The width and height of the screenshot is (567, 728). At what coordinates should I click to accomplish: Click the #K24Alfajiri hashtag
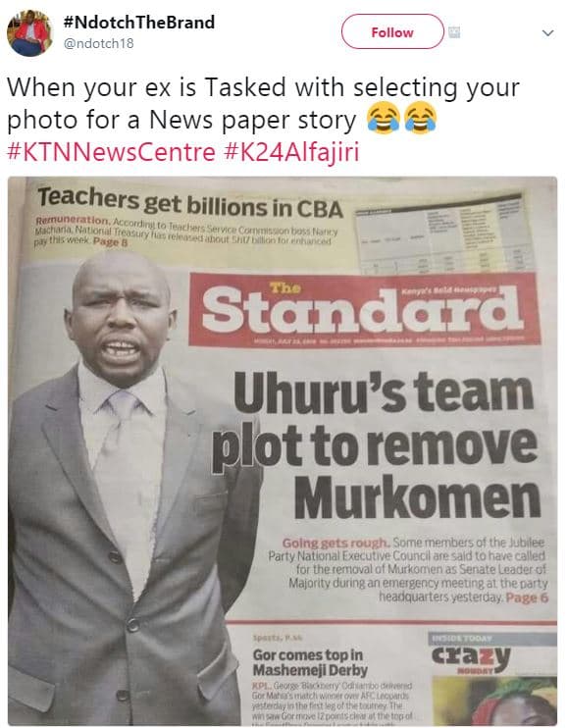click(x=291, y=152)
